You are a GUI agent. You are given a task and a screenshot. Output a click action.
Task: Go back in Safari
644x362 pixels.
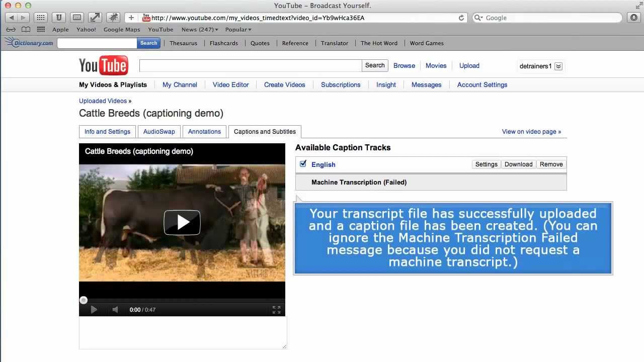[x=12, y=18]
